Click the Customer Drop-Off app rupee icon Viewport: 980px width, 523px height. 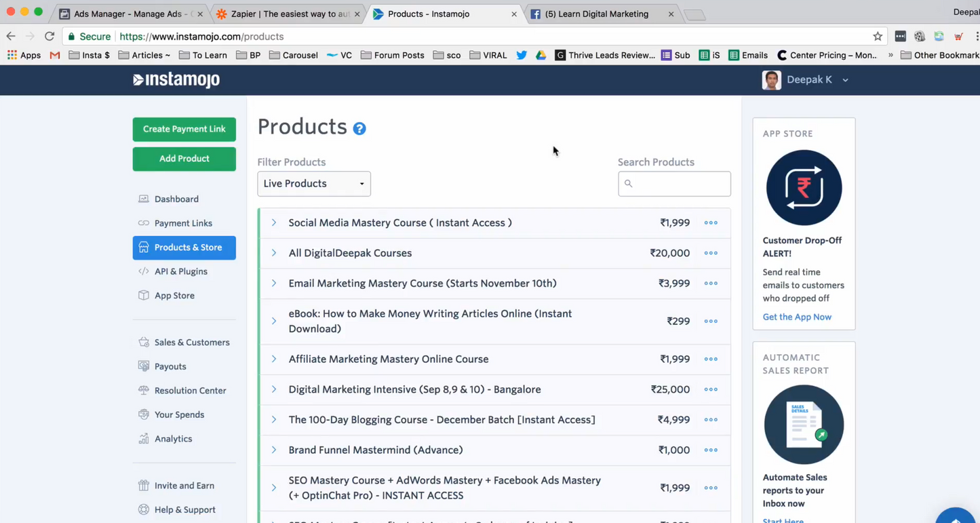[804, 188]
